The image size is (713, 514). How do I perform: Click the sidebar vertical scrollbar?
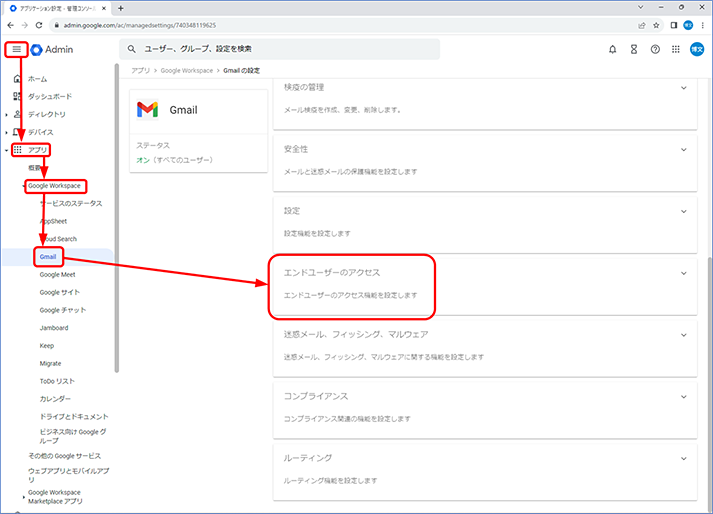coord(116,218)
